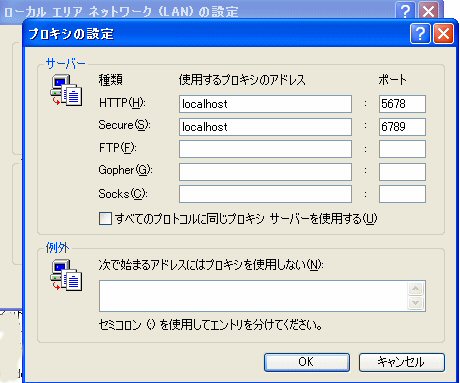Click the exceptions scrollbar down arrow
The width and height of the screenshot is (460, 383).
pyautogui.click(x=416, y=303)
